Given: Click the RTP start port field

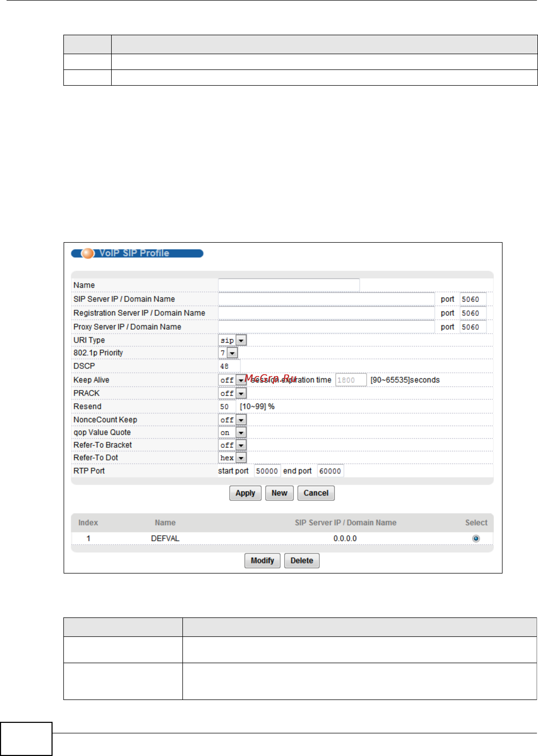Looking at the screenshot, I should coord(267,471).
